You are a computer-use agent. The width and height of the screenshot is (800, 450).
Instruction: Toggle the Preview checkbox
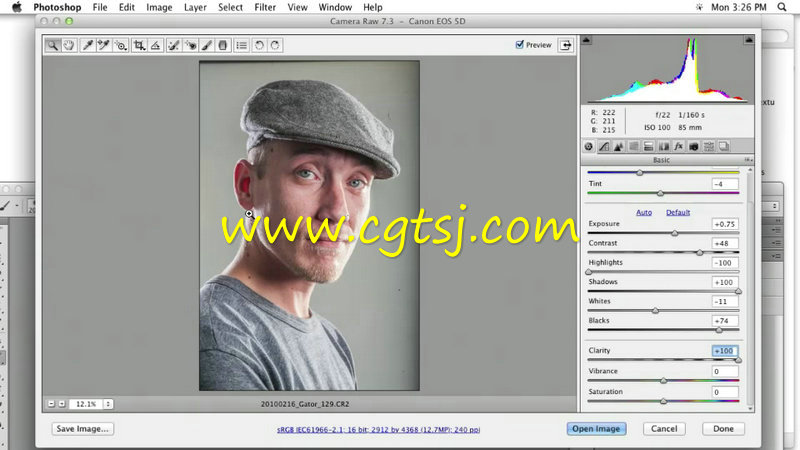pyautogui.click(x=519, y=44)
